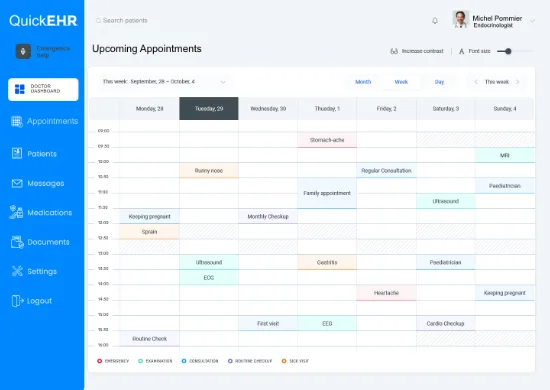
Task: Open Doctor Dashboard menu item
Action: click(x=43, y=89)
